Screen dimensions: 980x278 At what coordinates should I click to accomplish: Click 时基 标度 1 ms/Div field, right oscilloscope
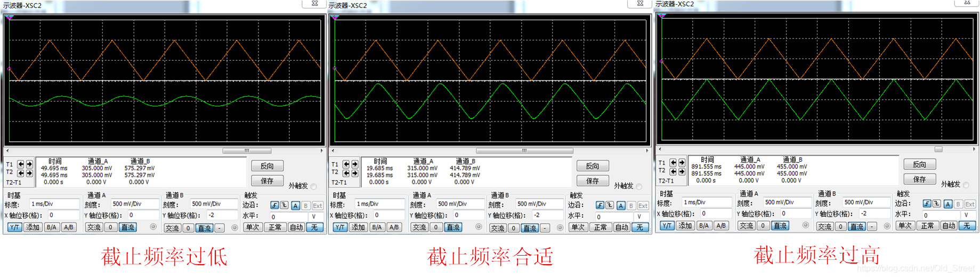[707, 202]
